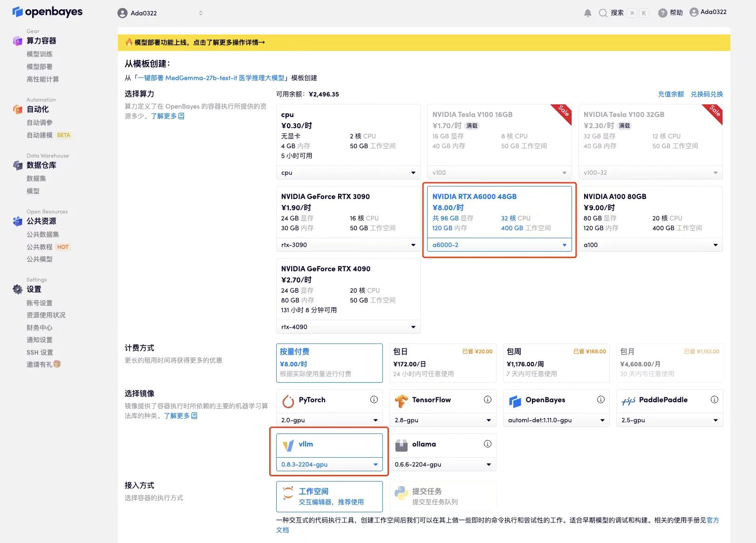Go to 财务中心 in settings
The height and width of the screenshot is (543, 756).
(40, 328)
